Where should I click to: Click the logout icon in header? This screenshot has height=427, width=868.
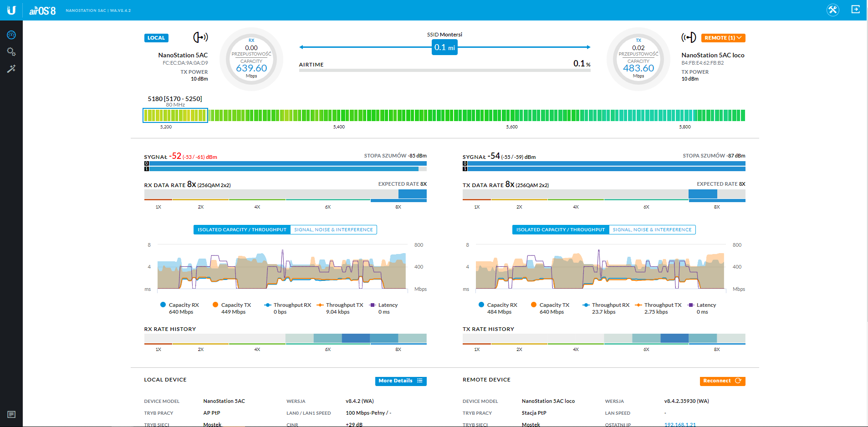point(855,10)
